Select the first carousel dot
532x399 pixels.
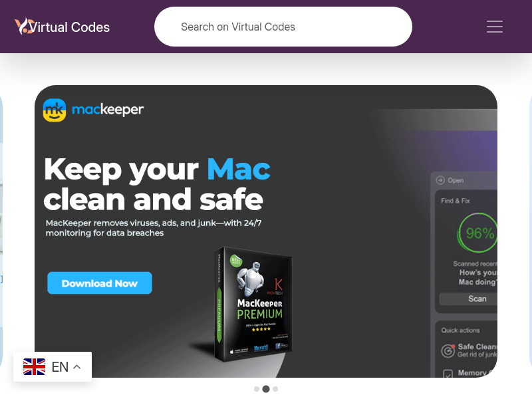tap(257, 389)
